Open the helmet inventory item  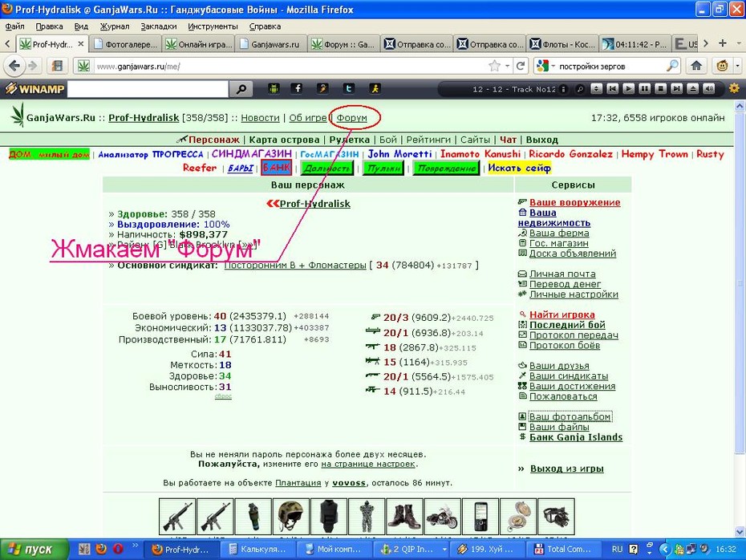pos(290,516)
